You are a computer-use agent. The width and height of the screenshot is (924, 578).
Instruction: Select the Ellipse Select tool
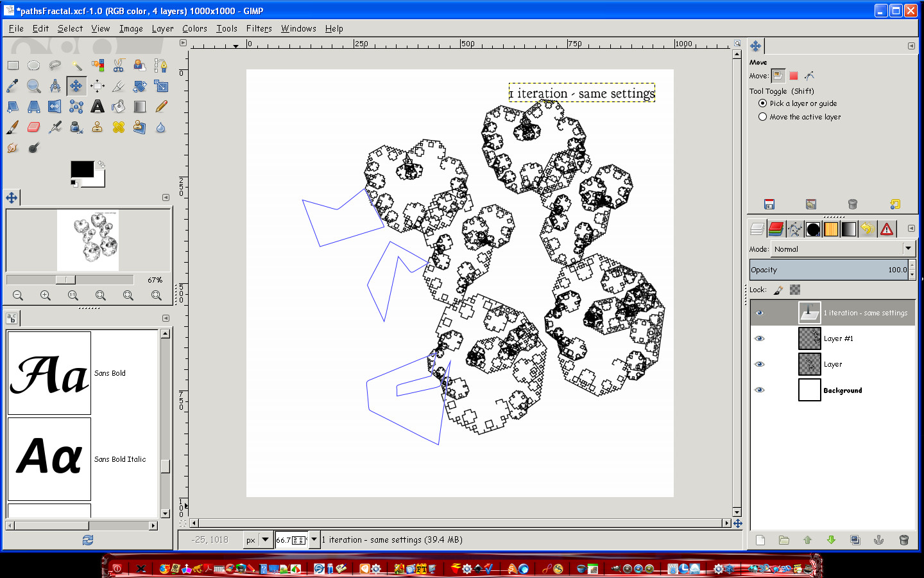point(34,65)
